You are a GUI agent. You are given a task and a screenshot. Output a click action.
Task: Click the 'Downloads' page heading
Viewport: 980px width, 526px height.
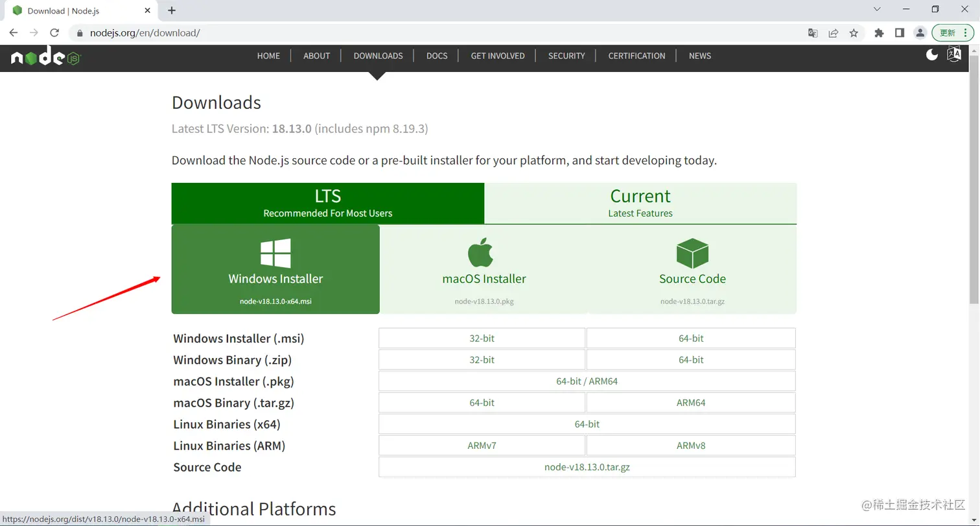pyautogui.click(x=216, y=102)
